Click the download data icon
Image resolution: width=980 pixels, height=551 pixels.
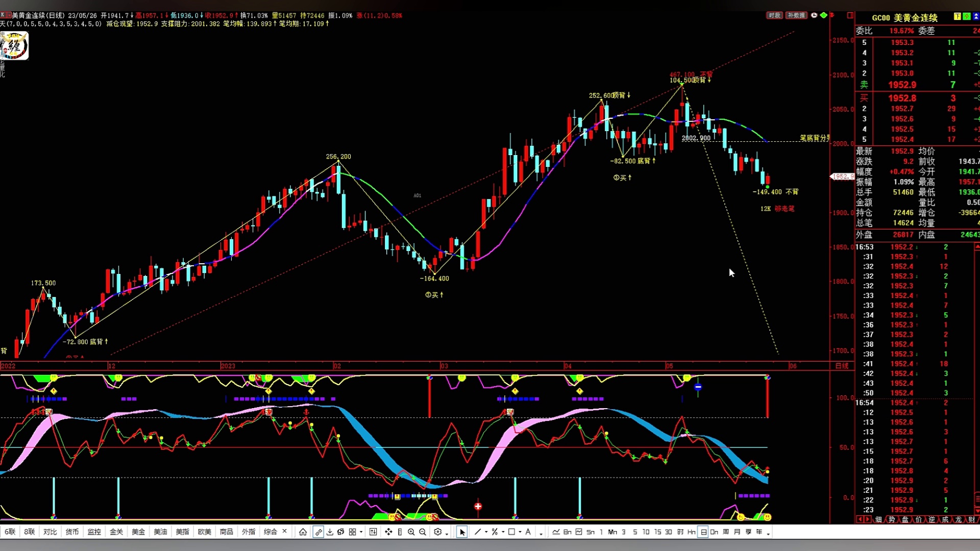tap(330, 532)
